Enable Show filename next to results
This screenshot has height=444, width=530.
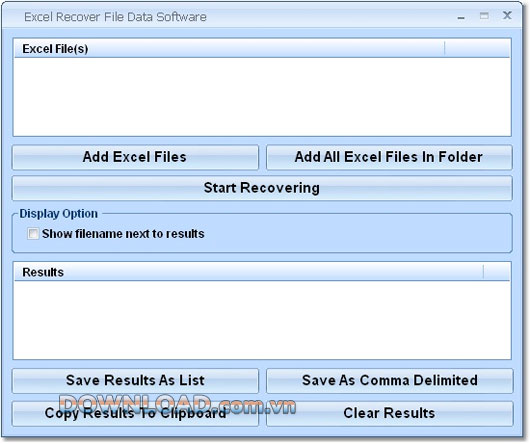pyautogui.click(x=33, y=233)
